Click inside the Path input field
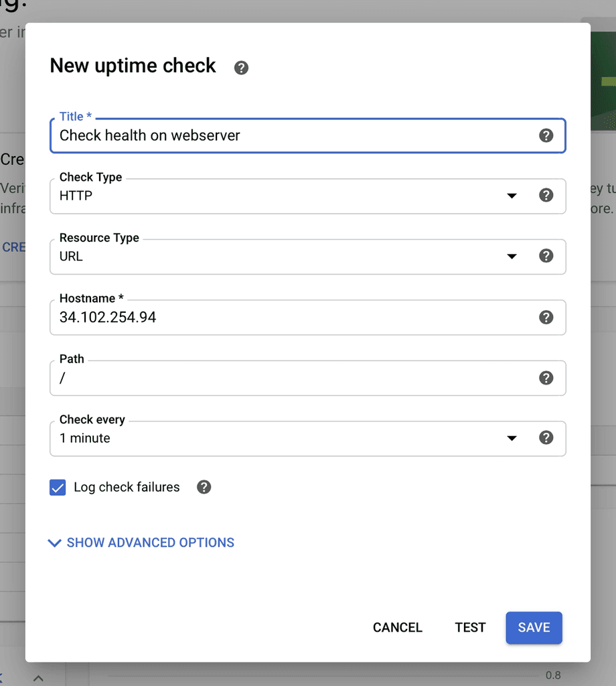Viewport: 616px width, 686px height. tap(268, 378)
